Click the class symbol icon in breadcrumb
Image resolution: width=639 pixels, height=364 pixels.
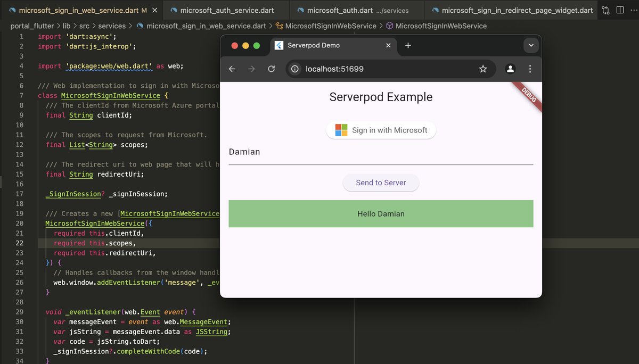[x=279, y=26]
